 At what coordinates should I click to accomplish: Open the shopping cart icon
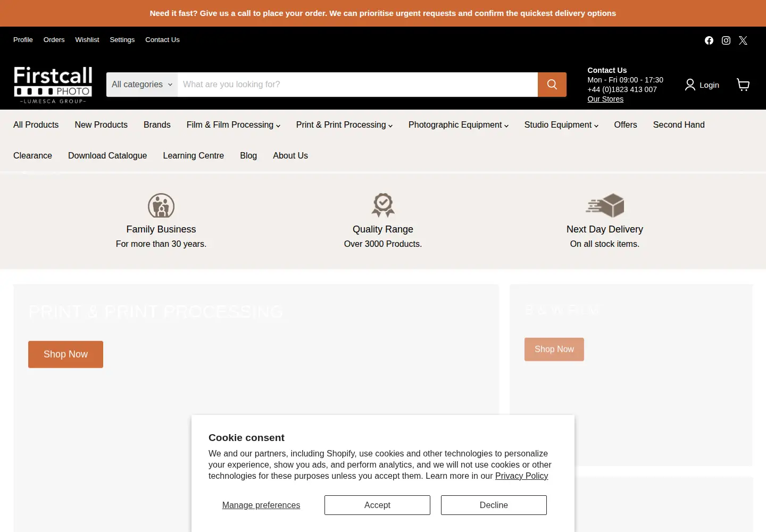coord(743,85)
